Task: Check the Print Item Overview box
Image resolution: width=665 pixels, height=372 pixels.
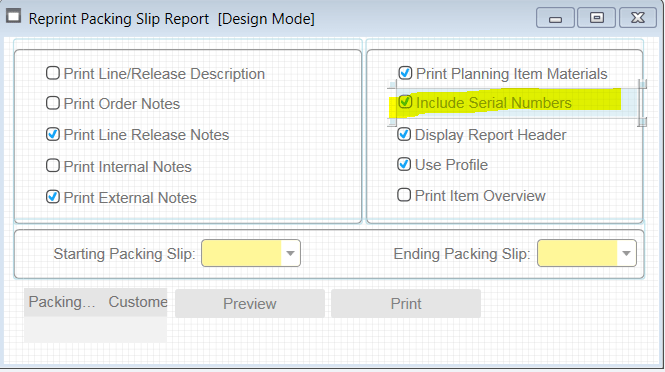Action: (x=404, y=195)
